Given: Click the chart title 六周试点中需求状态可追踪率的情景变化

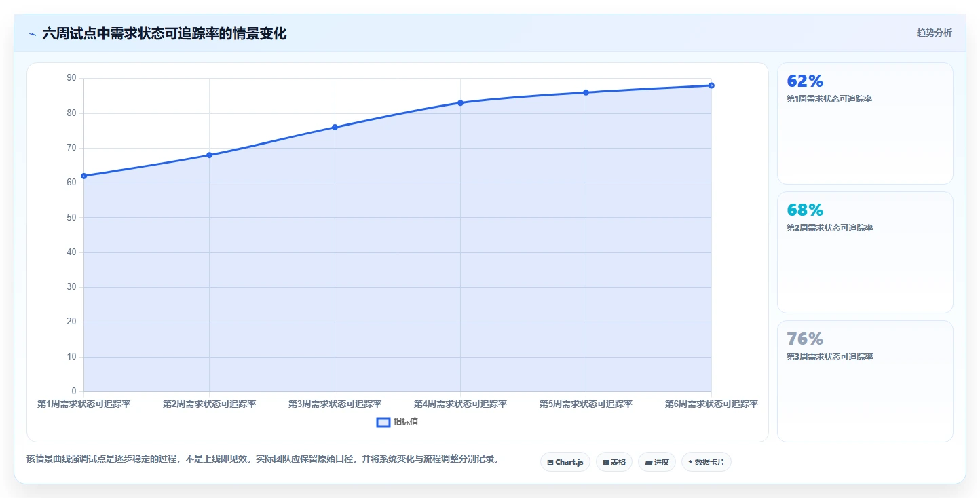Looking at the screenshot, I should (164, 33).
